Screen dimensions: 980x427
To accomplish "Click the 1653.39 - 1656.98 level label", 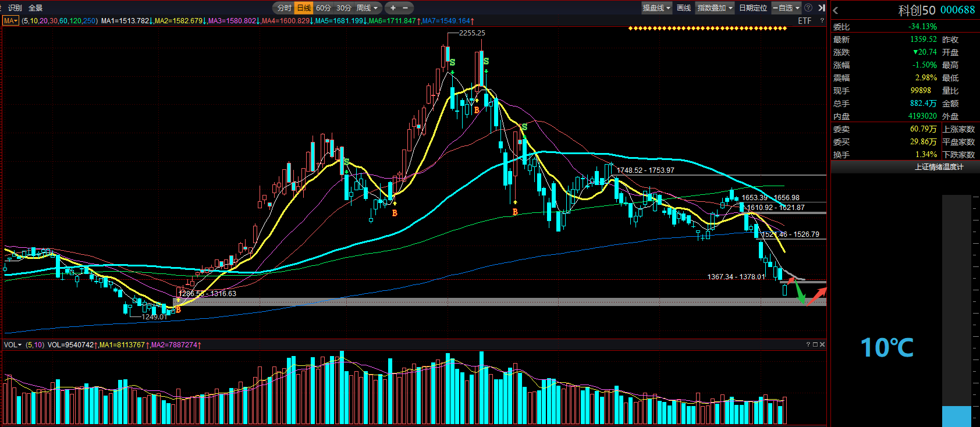I will click(770, 198).
